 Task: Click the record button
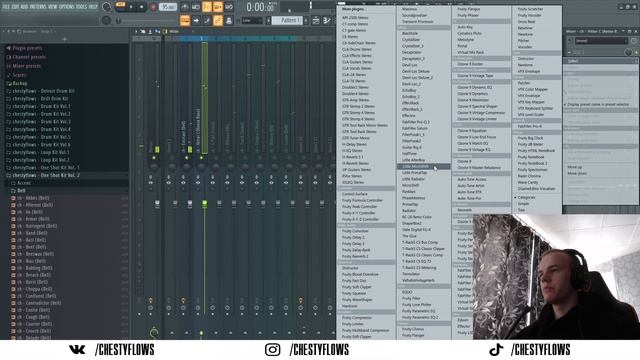coord(153,7)
